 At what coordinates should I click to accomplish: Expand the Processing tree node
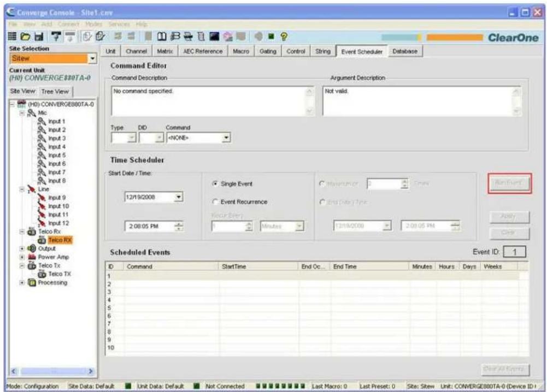(22, 283)
